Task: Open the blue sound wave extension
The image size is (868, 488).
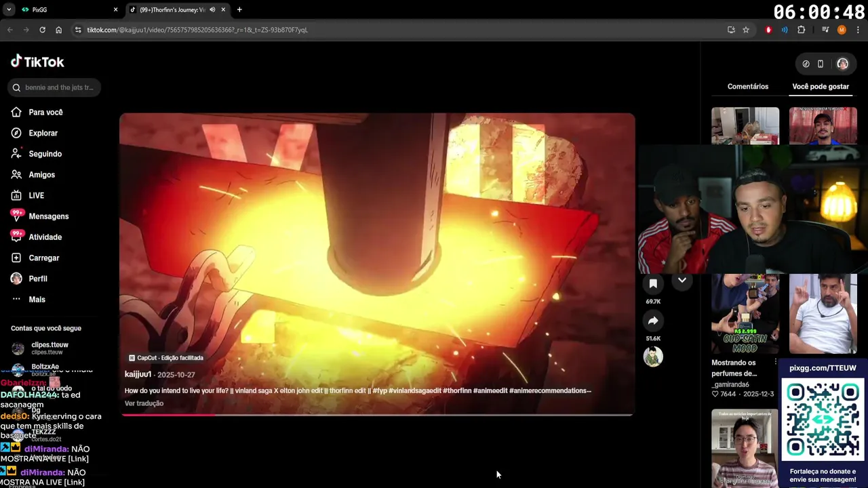Action: click(785, 30)
